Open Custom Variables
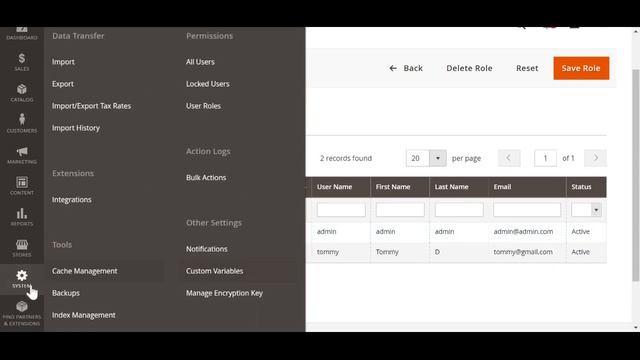 click(214, 271)
